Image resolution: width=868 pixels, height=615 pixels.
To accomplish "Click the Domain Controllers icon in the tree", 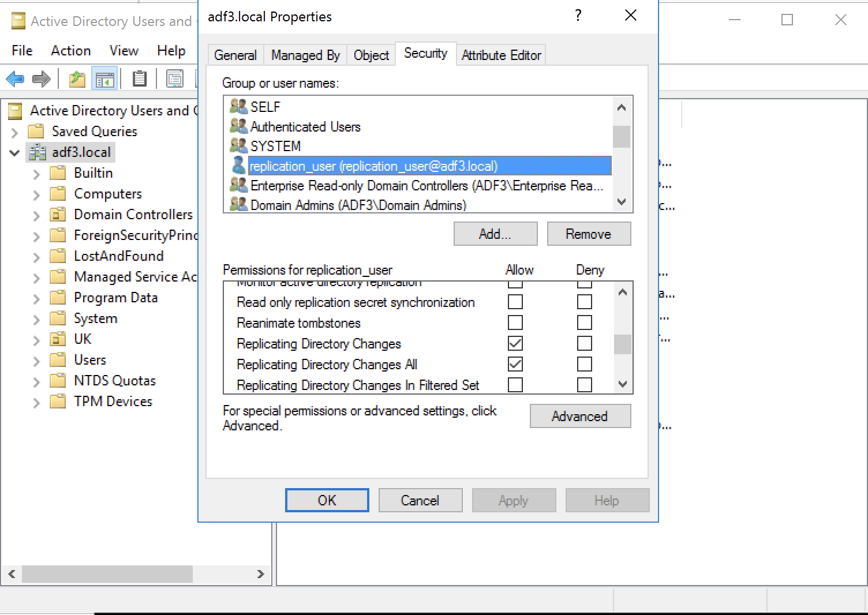I will coord(58,214).
